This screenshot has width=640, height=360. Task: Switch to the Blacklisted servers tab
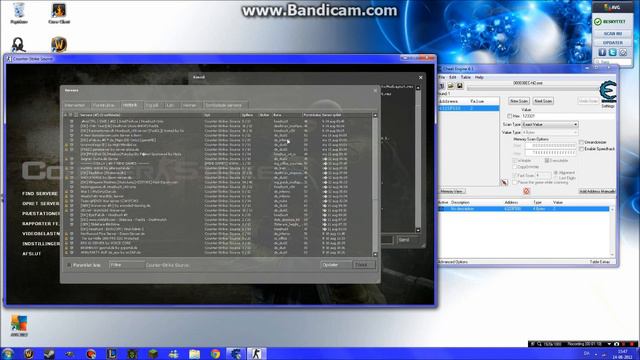tap(224, 105)
